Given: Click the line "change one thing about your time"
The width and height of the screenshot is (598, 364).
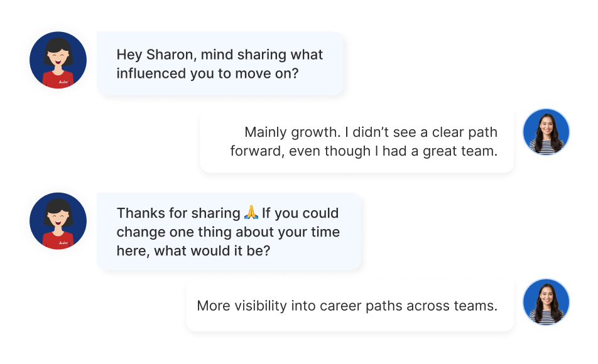Looking at the screenshot, I should [x=228, y=232].
